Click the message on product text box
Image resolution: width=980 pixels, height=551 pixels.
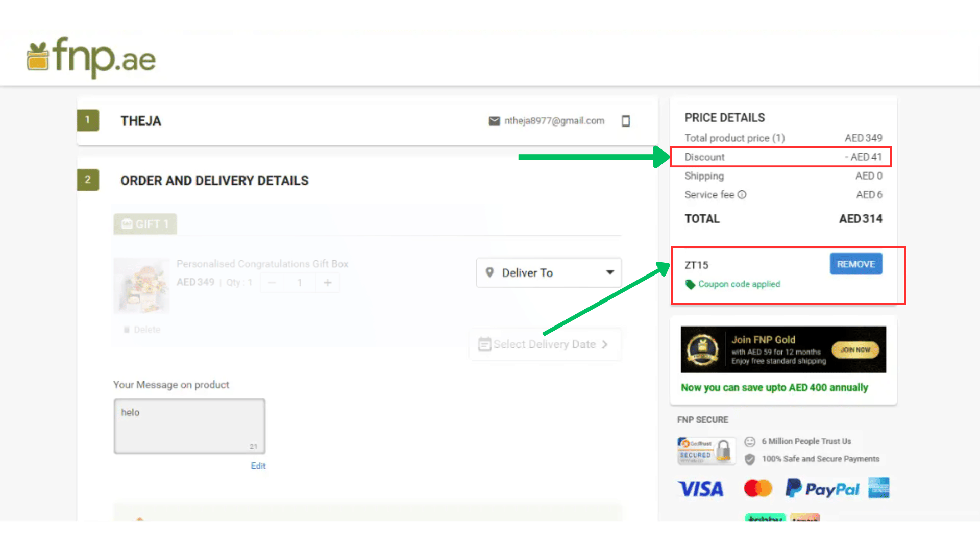189,426
